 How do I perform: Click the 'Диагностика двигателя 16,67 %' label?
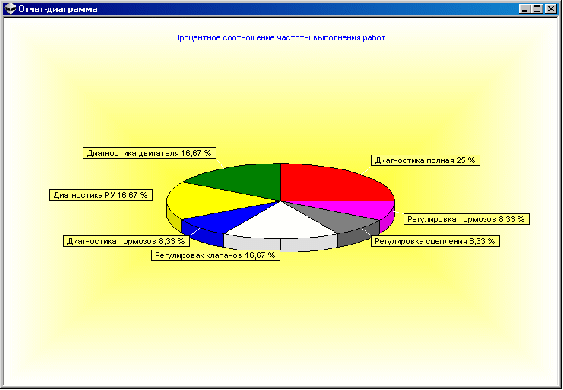click(x=149, y=153)
